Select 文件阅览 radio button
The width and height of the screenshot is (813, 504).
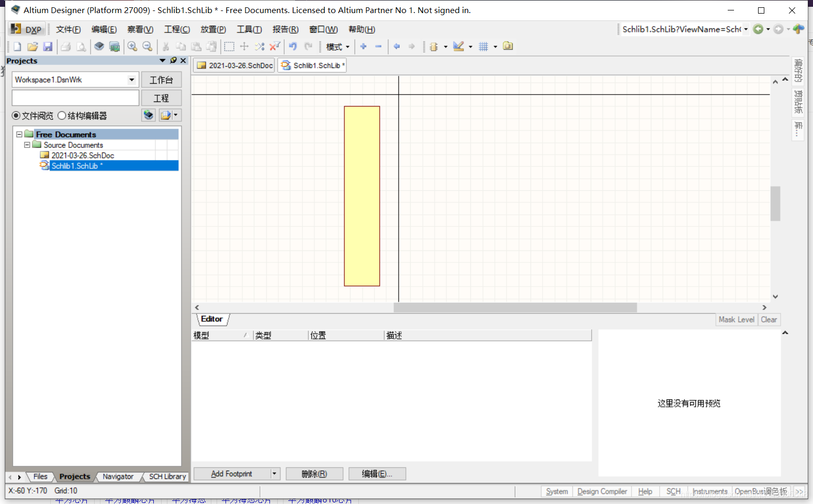click(16, 116)
